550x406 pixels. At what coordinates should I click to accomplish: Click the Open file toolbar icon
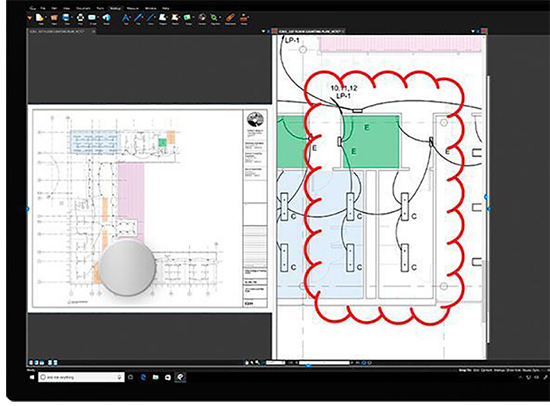tap(54, 18)
